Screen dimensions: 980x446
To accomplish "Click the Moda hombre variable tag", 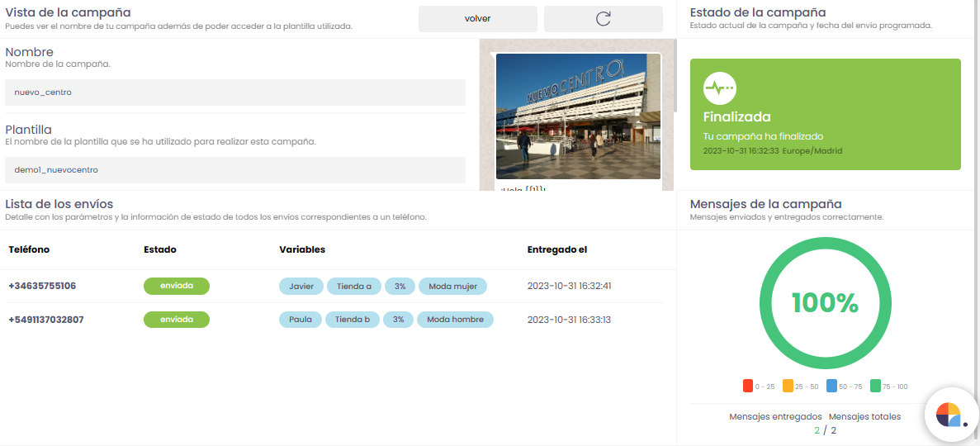I will (x=455, y=320).
